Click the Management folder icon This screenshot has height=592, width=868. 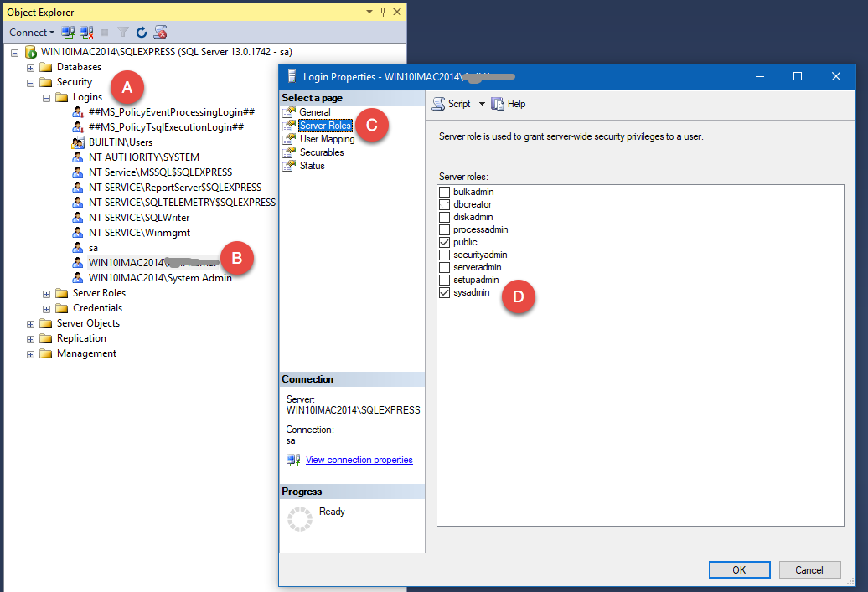(46, 353)
